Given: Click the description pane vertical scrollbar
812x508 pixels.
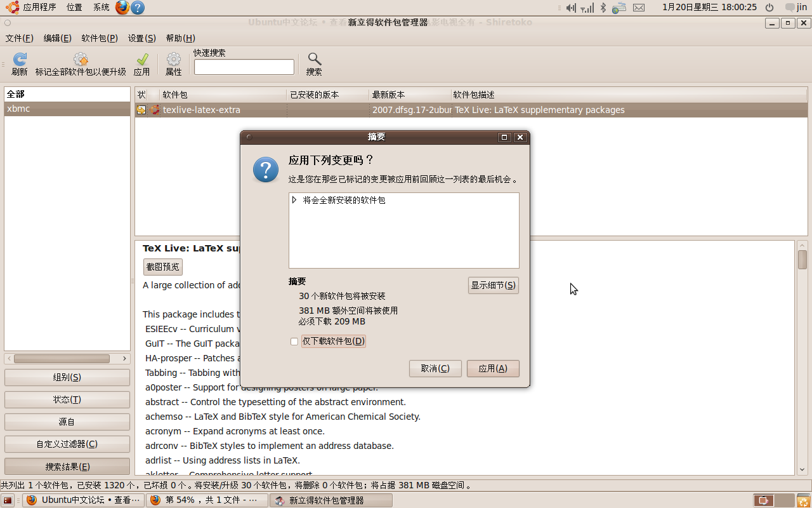Looking at the screenshot, I should click(x=802, y=358).
